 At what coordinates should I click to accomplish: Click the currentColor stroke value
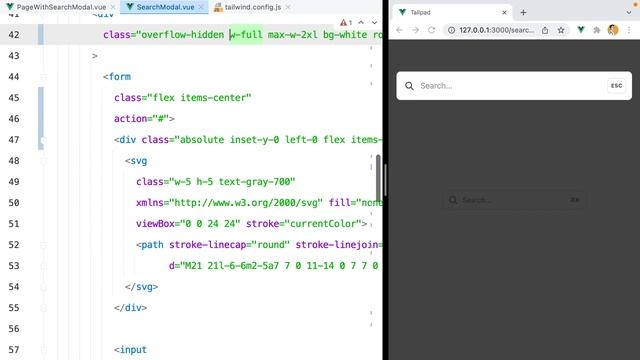coord(323,224)
